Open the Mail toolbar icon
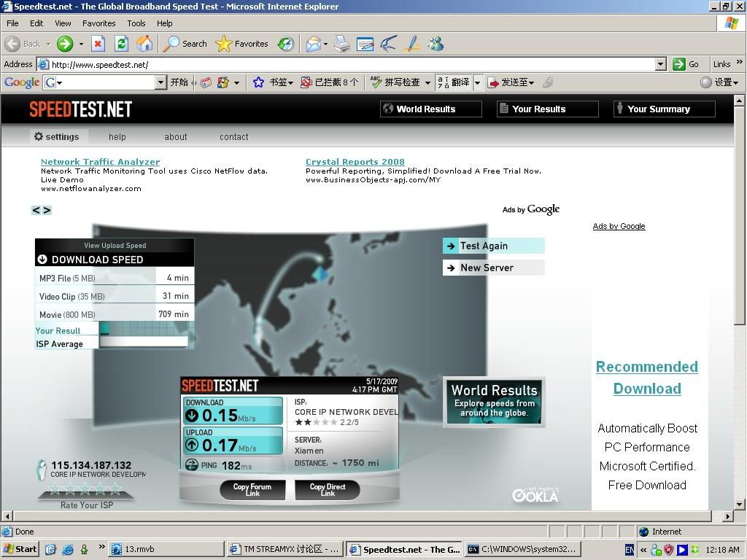The width and height of the screenshot is (747, 560). click(x=313, y=44)
